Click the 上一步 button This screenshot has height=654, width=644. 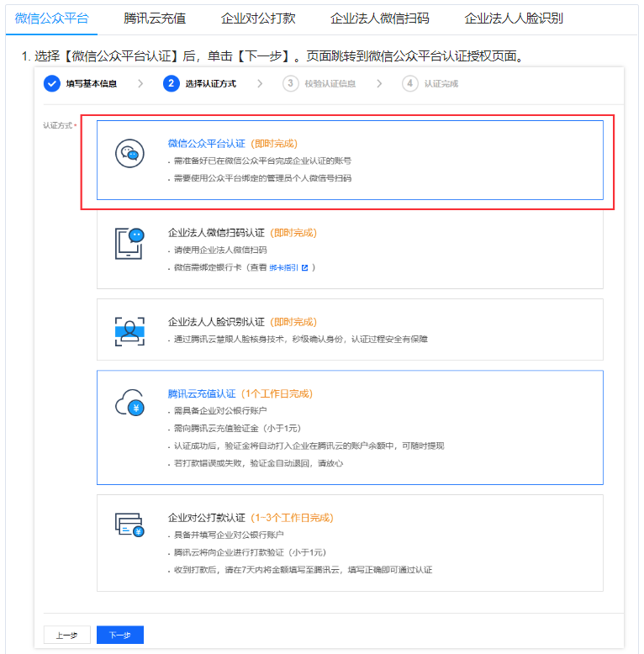coord(67,635)
